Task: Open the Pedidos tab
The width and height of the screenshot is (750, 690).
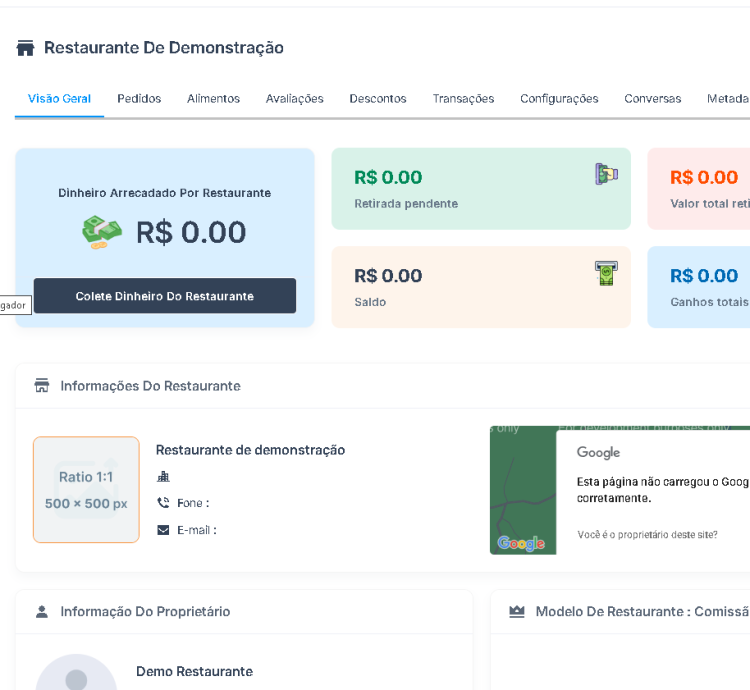Action: coord(139,99)
